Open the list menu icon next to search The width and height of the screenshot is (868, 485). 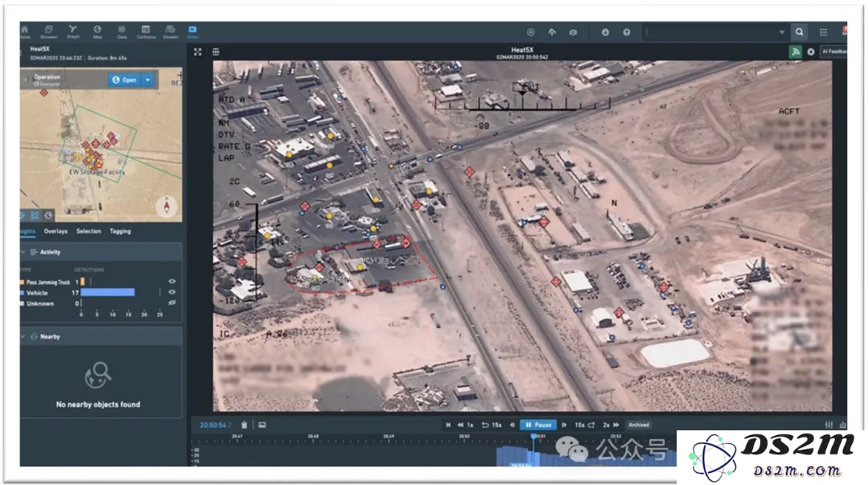(x=824, y=32)
